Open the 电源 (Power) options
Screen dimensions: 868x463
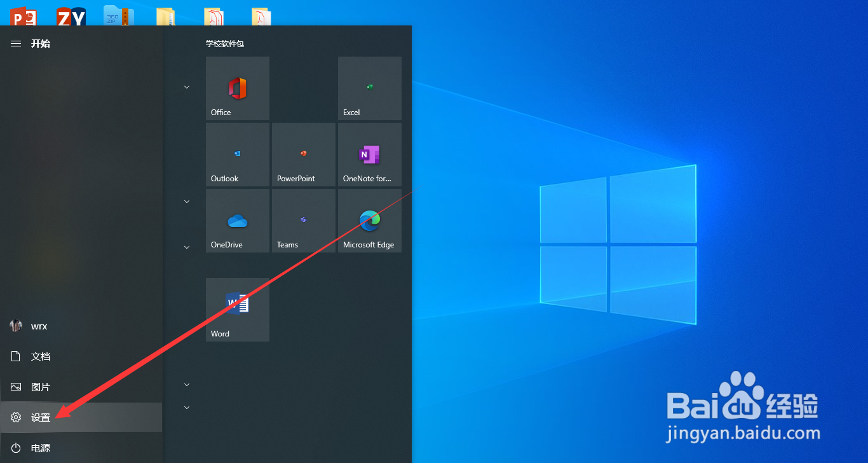pos(81,448)
